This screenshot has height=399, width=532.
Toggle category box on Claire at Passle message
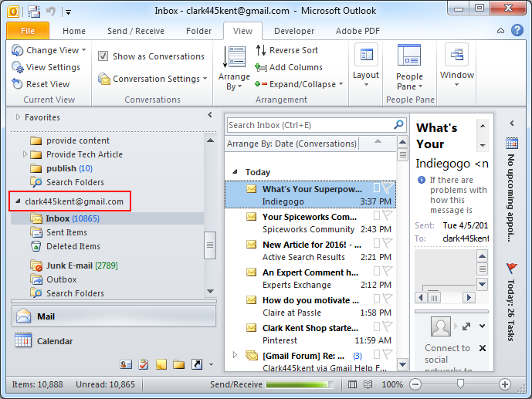[377, 299]
